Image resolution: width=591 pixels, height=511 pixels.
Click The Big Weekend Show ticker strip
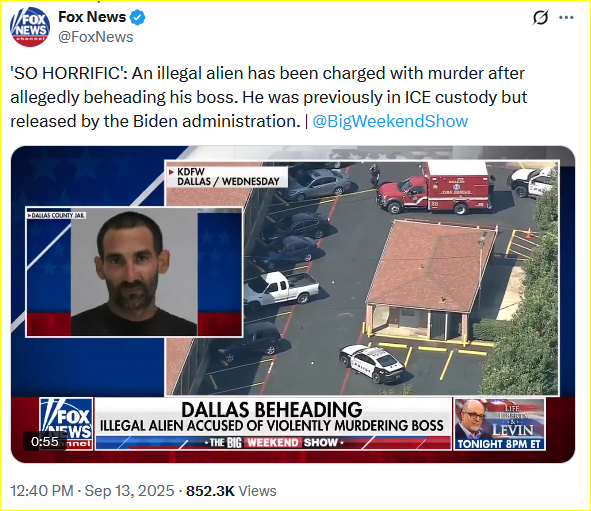pyautogui.click(x=273, y=442)
